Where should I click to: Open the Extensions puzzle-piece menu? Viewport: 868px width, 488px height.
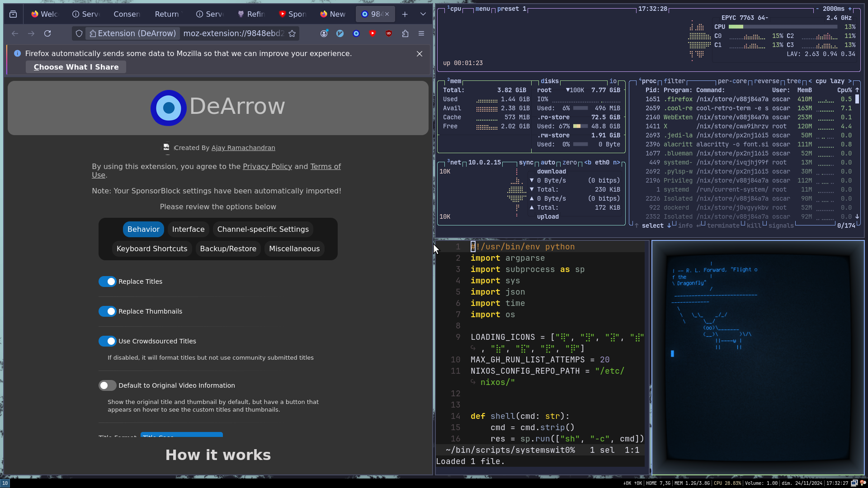(405, 33)
